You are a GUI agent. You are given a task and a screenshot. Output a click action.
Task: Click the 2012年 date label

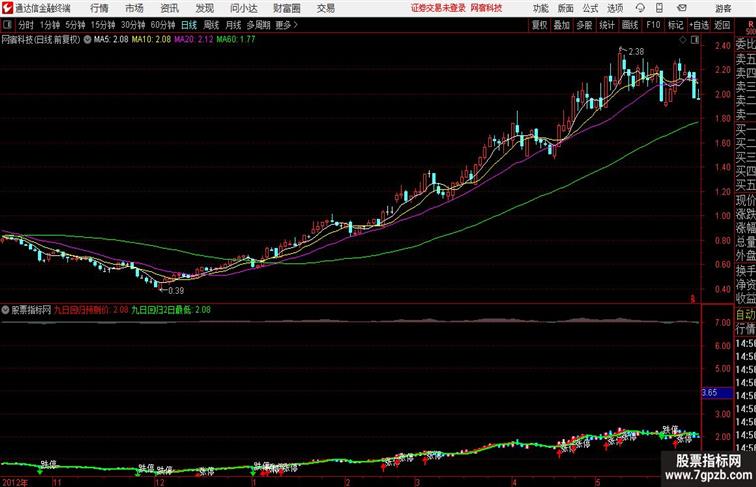click(15, 482)
